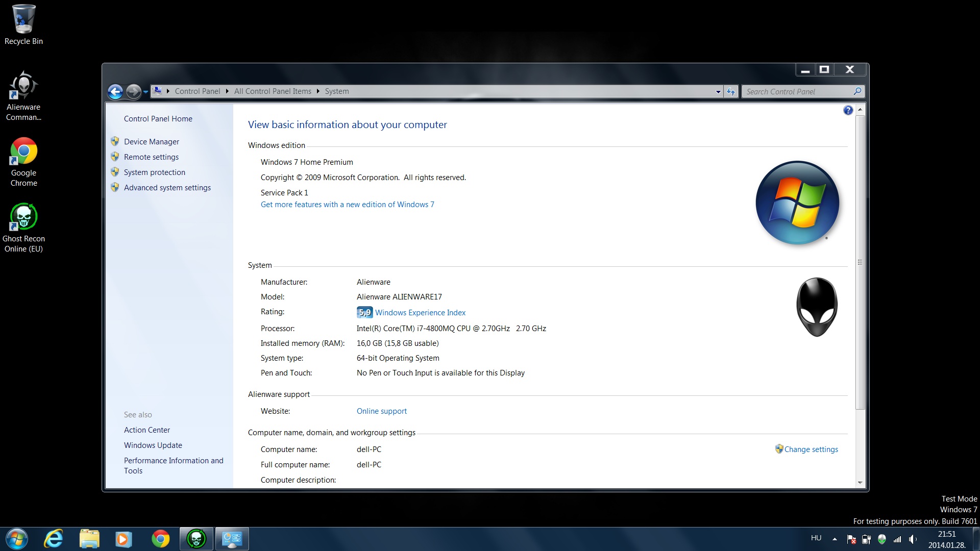Image resolution: width=980 pixels, height=551 pixels.
Task: Show hidden tray icons arrow
Action: (835, 539)
